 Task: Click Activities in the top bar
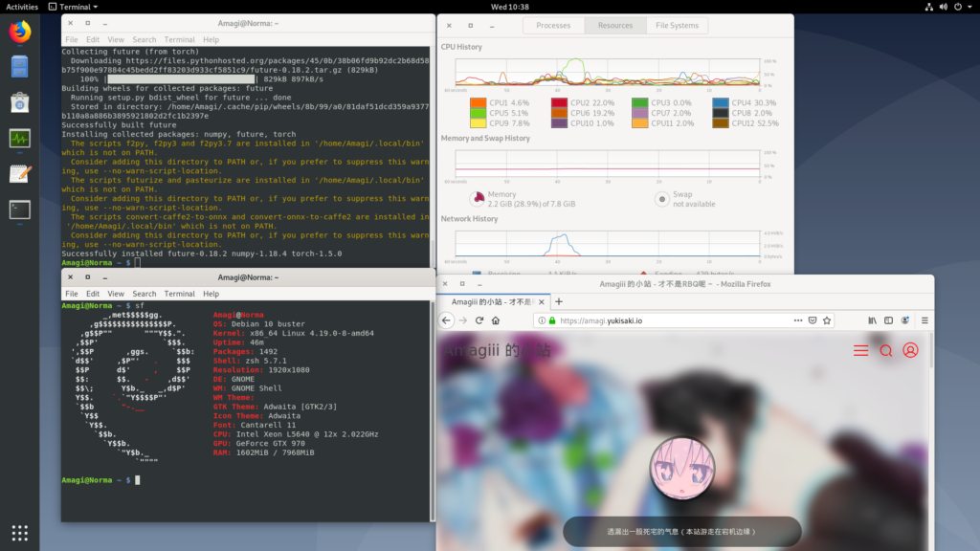(22, 7)
